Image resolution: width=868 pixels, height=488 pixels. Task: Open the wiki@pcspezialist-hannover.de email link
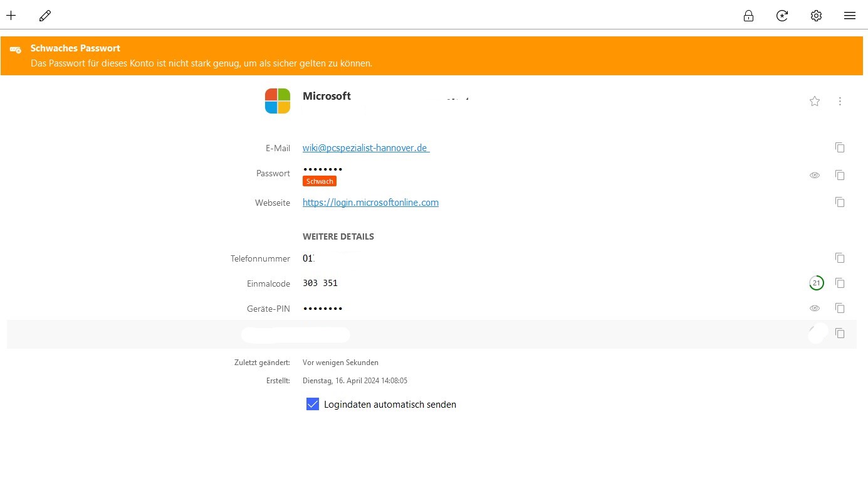[x=365, y=148]
